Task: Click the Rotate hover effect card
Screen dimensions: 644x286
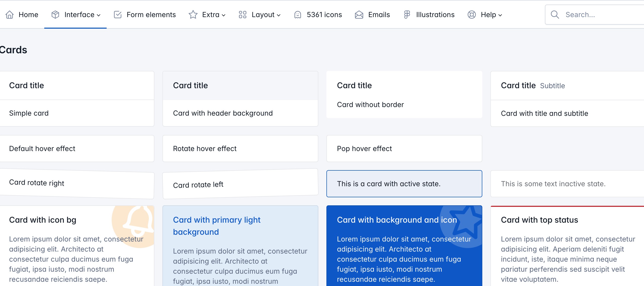Action: (240, 149)
